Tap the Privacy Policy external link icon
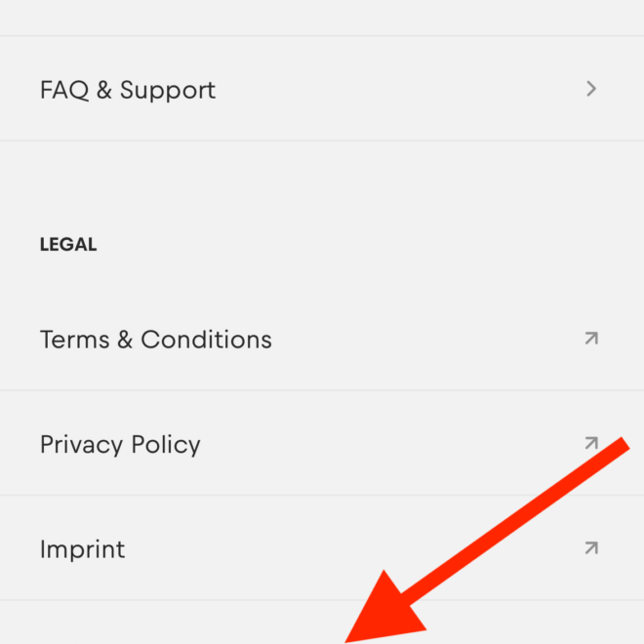This screenshot has width=644, height=644. coord(590,443)
